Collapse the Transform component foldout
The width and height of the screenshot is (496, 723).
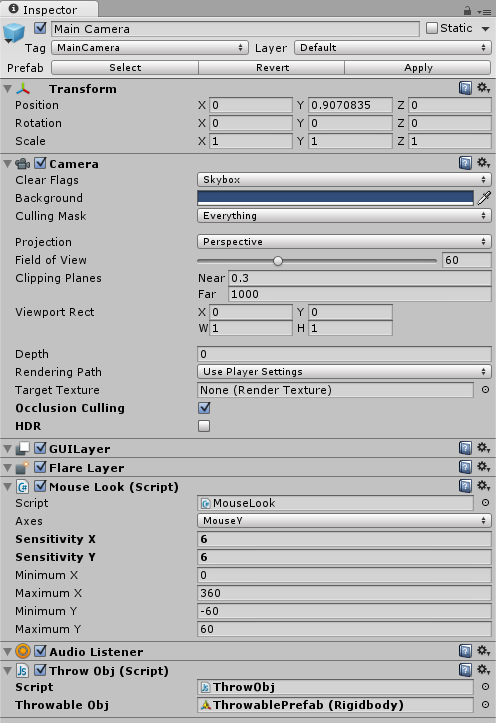[x=7, y=89]
